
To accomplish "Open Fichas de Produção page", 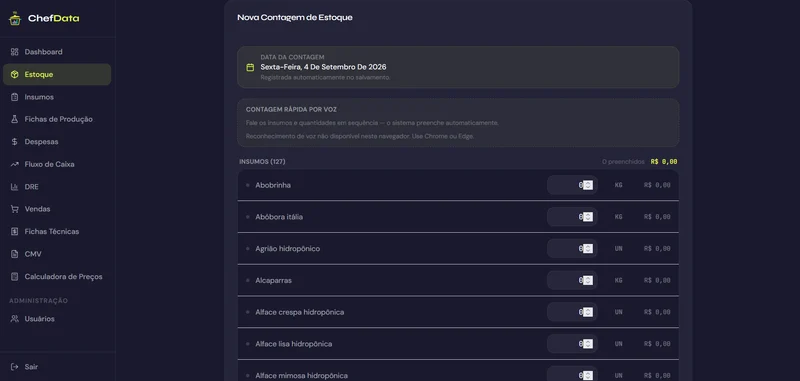I will tap(57, 119).
